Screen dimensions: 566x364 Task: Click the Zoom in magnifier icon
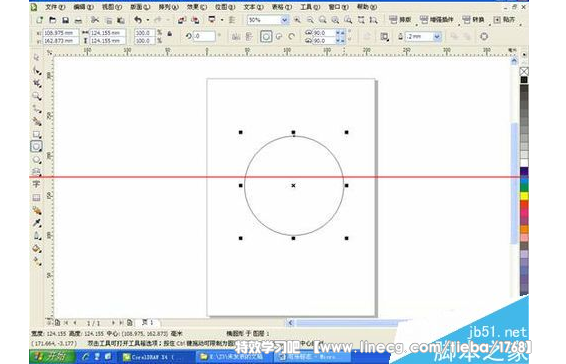[x=297, y=20]
